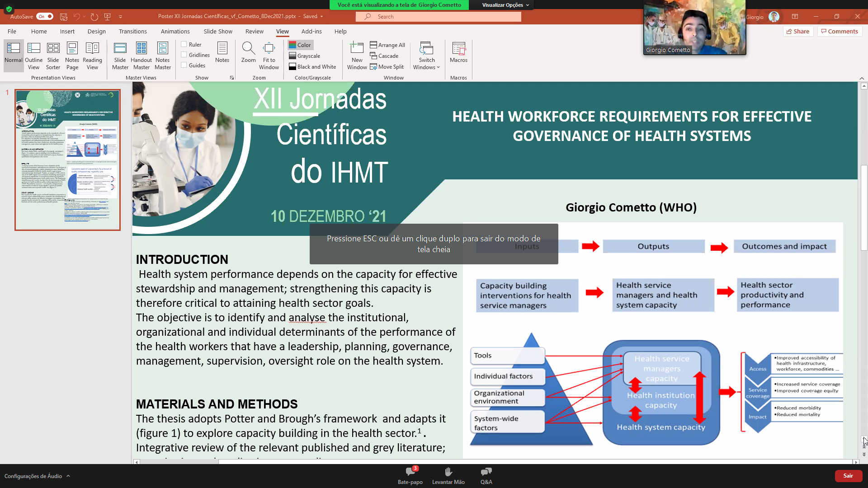Open the File menu
The width and height of the screenshot is (868, 488).
[x=12, y=31]
